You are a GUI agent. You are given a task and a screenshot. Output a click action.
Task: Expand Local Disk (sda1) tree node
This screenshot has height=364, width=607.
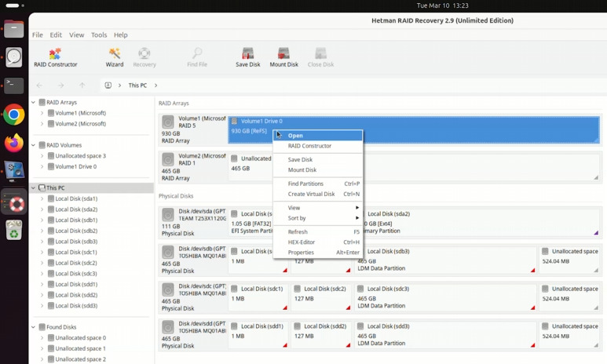42,198
